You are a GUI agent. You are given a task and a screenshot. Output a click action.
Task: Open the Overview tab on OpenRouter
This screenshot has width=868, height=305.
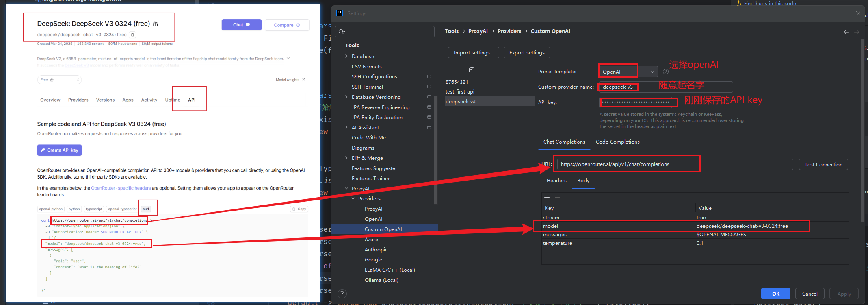click(x=50, y=100)
